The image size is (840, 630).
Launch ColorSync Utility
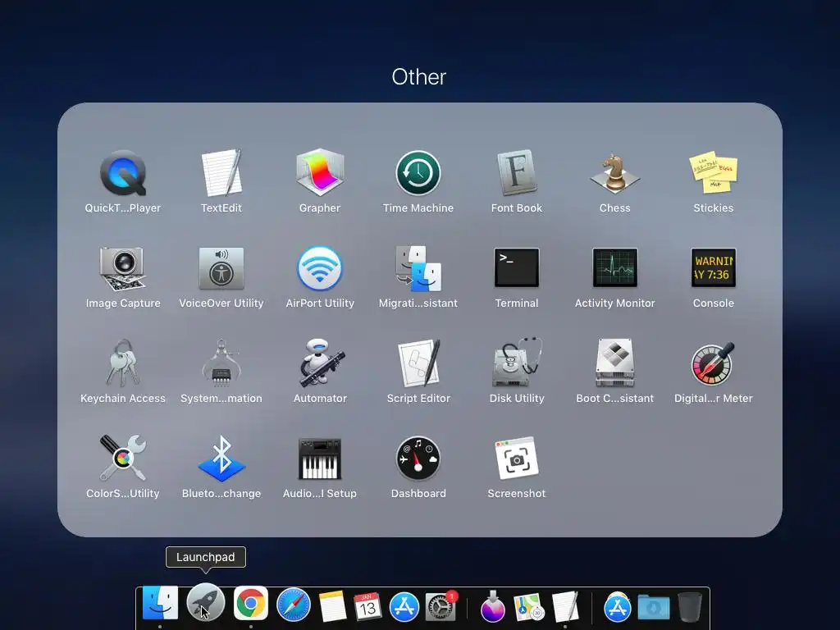123,458
